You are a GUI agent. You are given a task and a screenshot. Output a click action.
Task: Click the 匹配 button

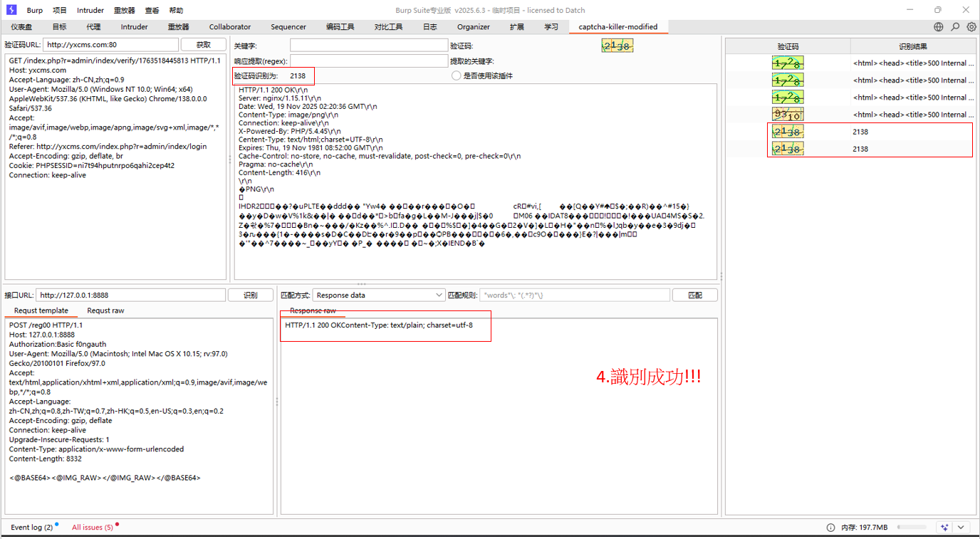[x=695, y=295]
